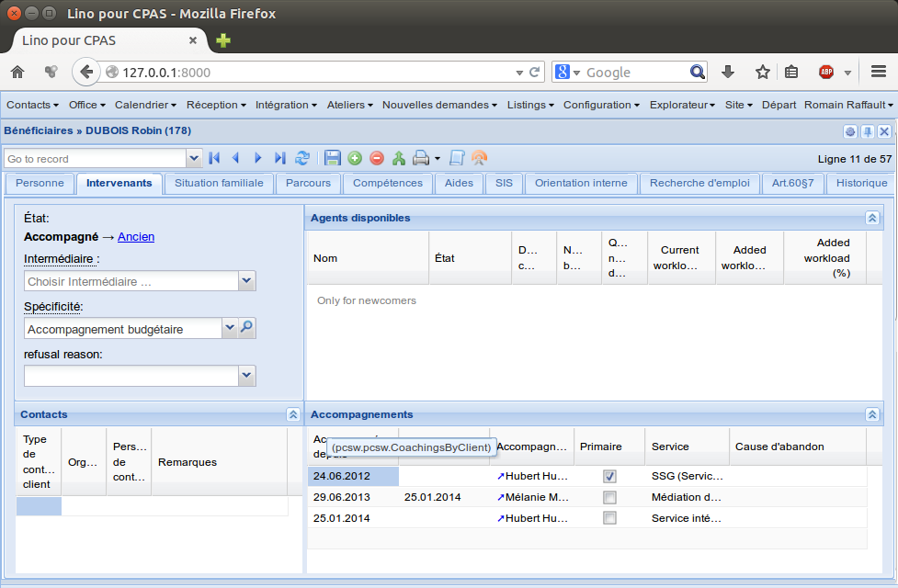This screenshot has width=898, height=588.
Task: Collapse the Accompagnements panel
Action: [x=872, y=414]
